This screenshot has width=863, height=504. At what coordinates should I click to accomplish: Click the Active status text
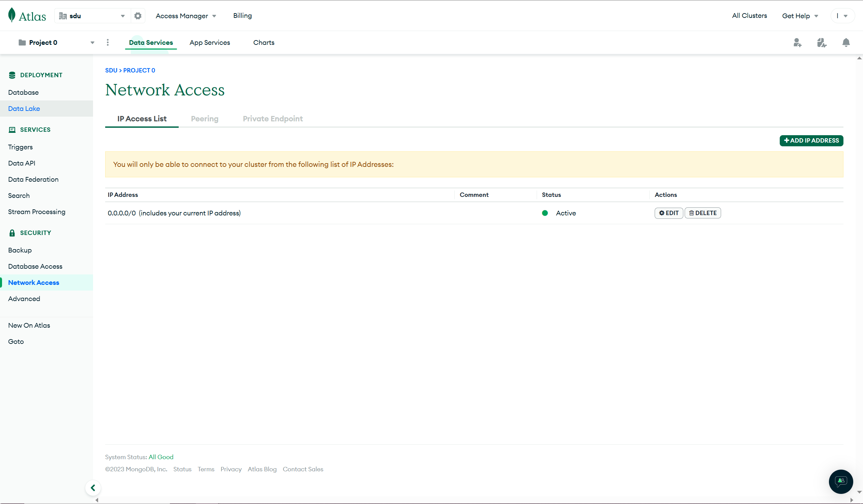pos(566,213)
